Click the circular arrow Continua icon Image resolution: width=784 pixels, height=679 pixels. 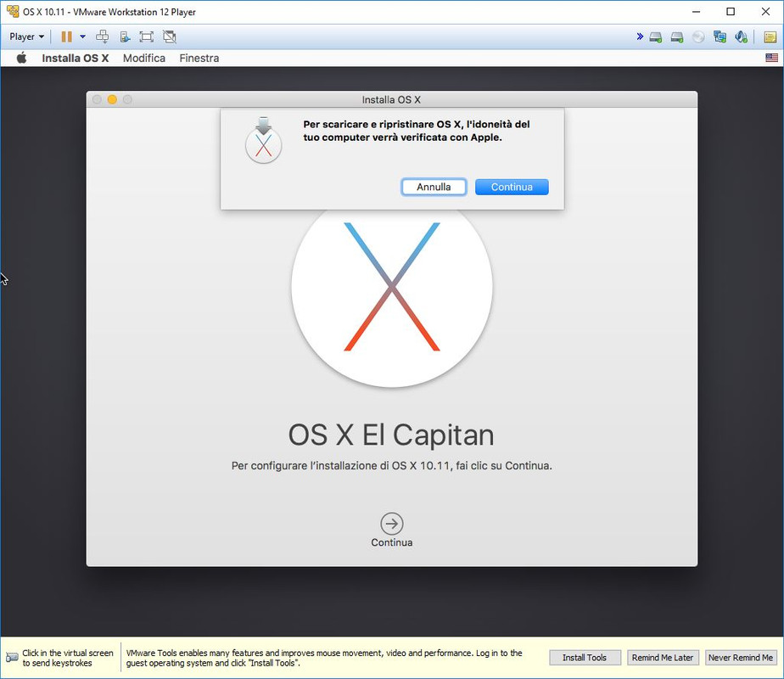(391, 524)
